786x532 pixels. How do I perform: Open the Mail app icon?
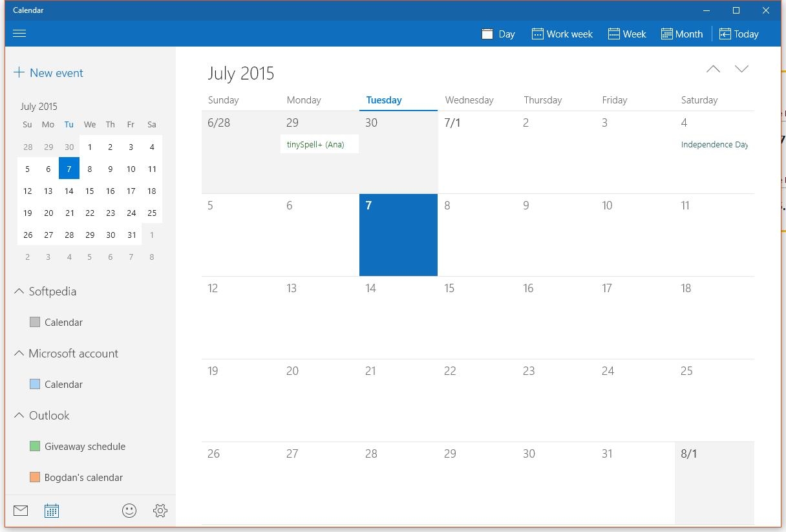(x=20, y=510)
